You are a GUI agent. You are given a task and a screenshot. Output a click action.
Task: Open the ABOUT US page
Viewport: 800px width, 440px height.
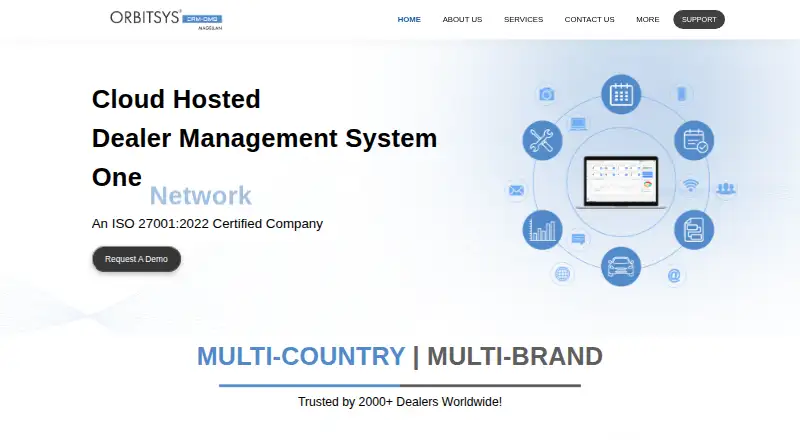(x=462, y=19)
